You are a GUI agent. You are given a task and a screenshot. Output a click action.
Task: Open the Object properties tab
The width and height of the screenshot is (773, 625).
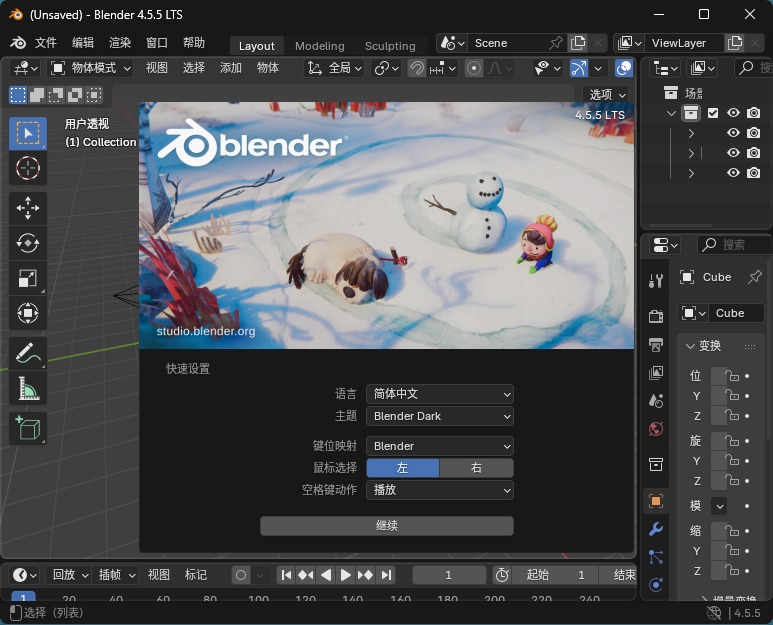click(656, 501)
